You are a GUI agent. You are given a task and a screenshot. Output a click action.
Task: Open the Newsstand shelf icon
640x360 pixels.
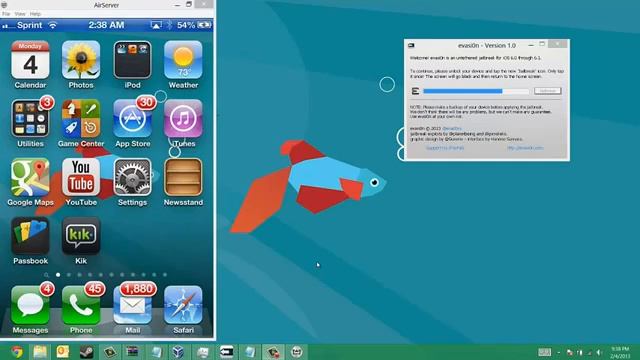tap(183, 177)
